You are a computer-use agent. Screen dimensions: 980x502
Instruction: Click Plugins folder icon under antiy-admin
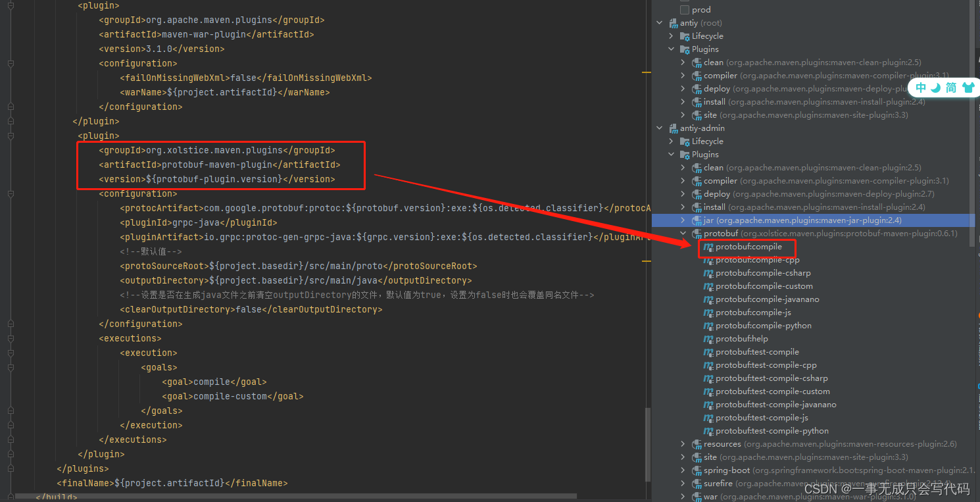685,155
